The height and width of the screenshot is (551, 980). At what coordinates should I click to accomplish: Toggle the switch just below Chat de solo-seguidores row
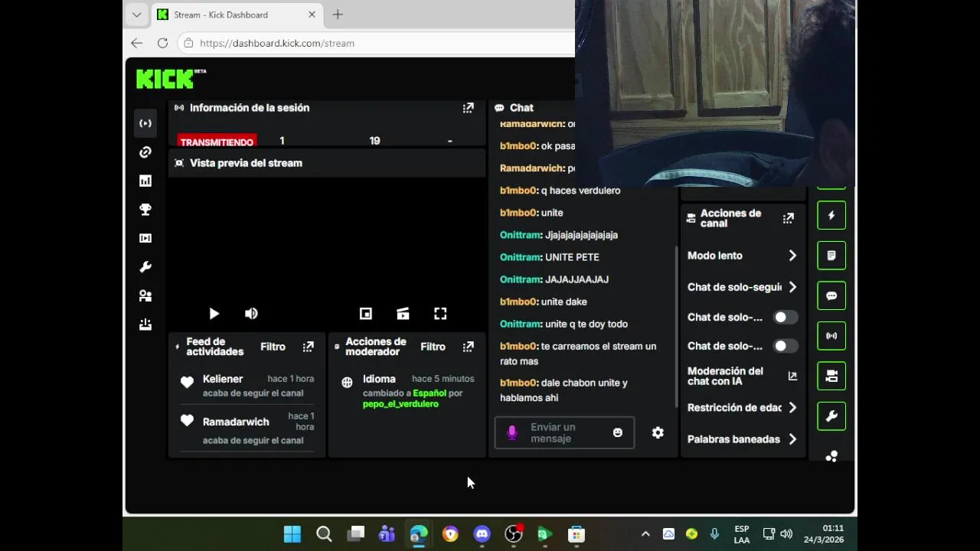click(785, 317)
